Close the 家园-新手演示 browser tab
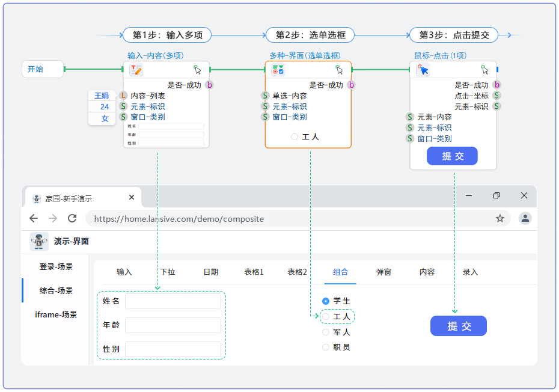 (132, 197)
